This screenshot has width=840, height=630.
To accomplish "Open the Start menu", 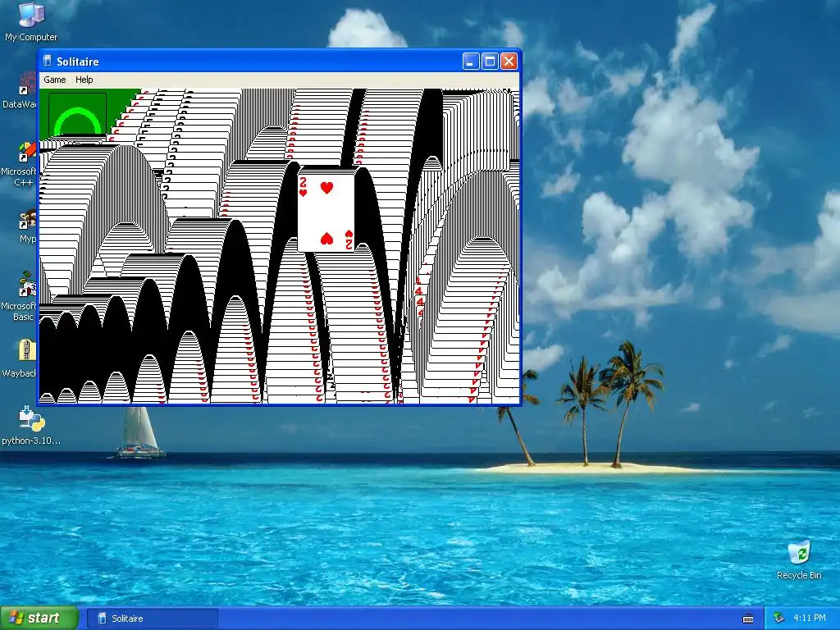I will pos(39,619).
